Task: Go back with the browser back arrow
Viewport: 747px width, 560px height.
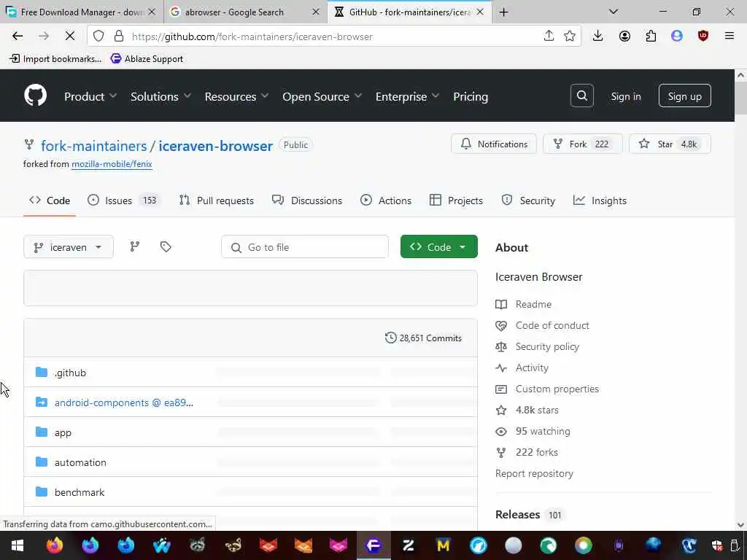Action: coord(18,36)
